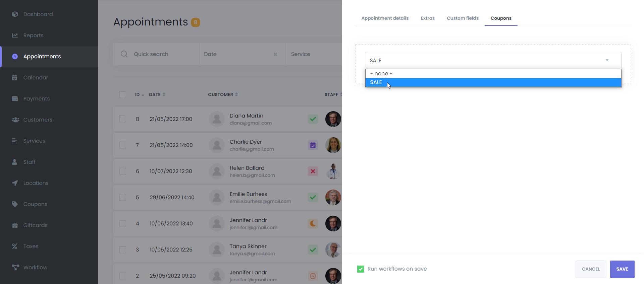Choose the highlighted SALE coupon option
Image resolution: width=644 pixels, height=284 pixels.
pos(493,82)
